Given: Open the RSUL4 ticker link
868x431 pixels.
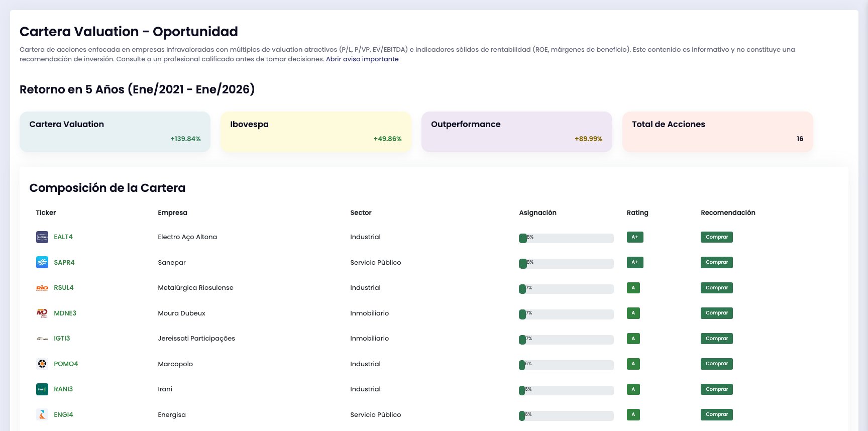Looking at the screenshot, I should tap(64, 288).
